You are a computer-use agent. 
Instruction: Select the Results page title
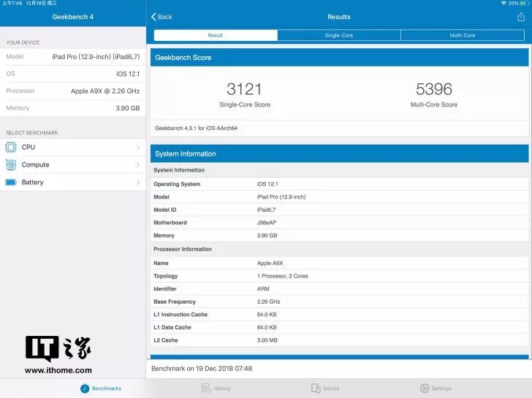[x=339, y=17]
